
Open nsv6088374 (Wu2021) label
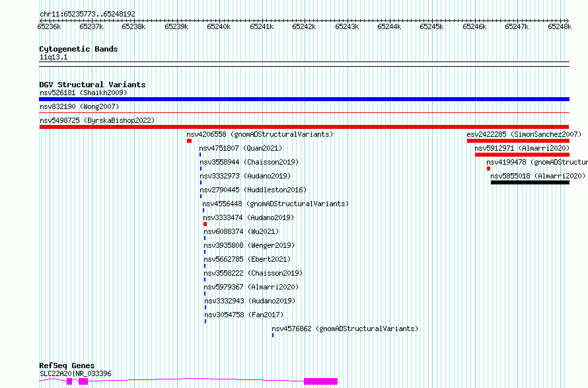pyautogui.click(x=242, y=231)
